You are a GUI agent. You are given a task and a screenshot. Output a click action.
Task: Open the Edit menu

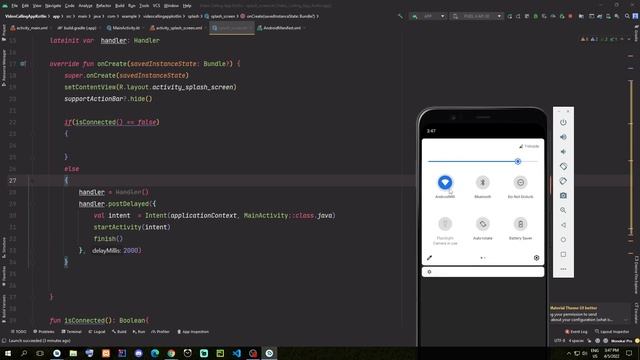(x=25, y=6)
